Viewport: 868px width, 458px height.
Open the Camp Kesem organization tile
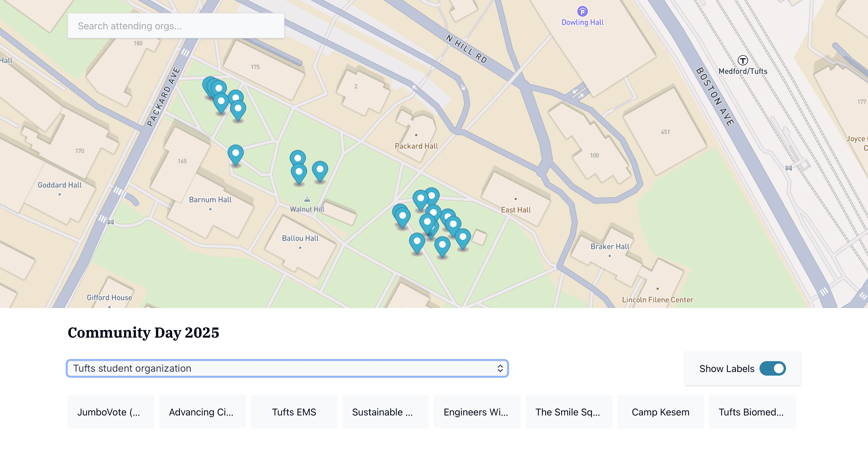click(x=660, y=412)
